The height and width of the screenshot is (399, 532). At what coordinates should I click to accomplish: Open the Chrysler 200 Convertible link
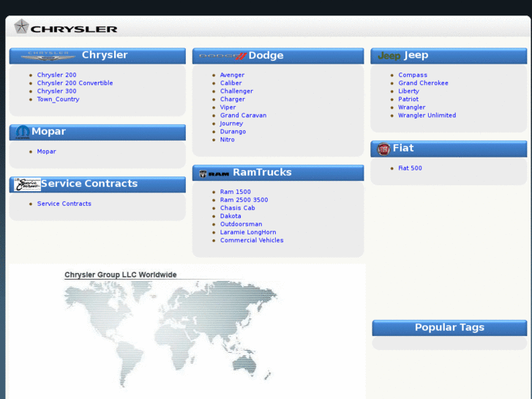(75, 83)
